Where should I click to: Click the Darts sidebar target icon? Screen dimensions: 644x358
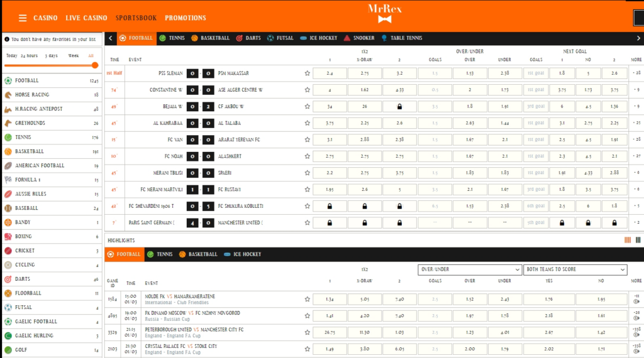click(8, 279)
